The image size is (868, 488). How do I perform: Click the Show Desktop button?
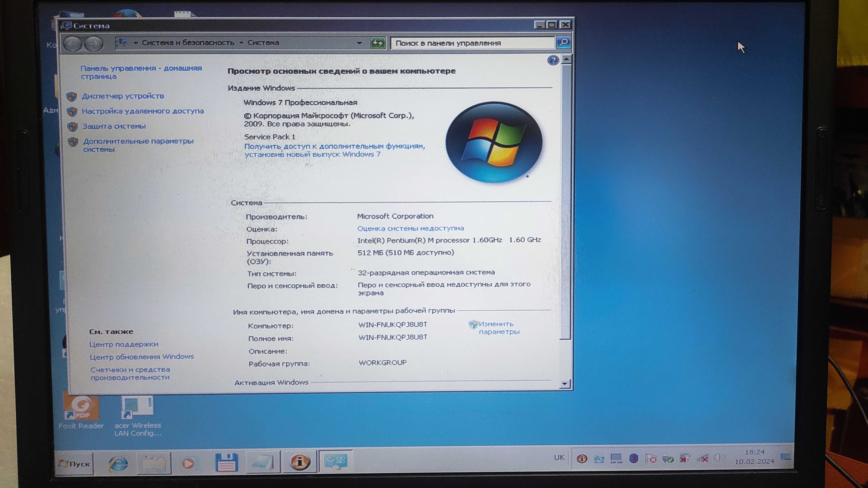[x=786, y=457]
